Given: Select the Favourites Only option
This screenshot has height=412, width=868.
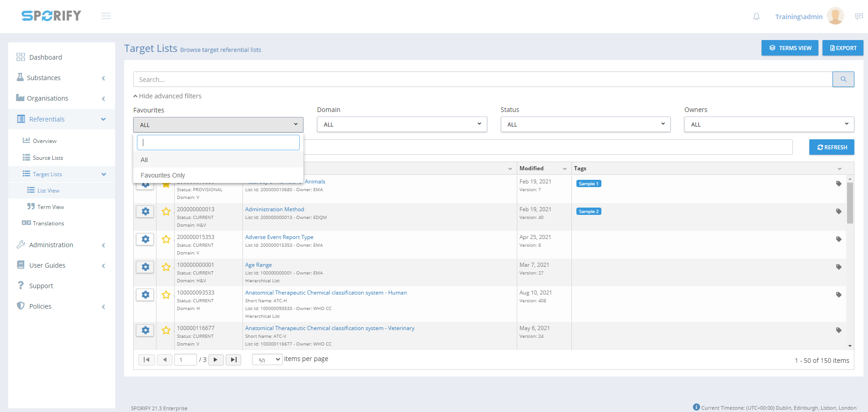Looking at the screenshot, I should pyautogui.click(x=163, y=175).
